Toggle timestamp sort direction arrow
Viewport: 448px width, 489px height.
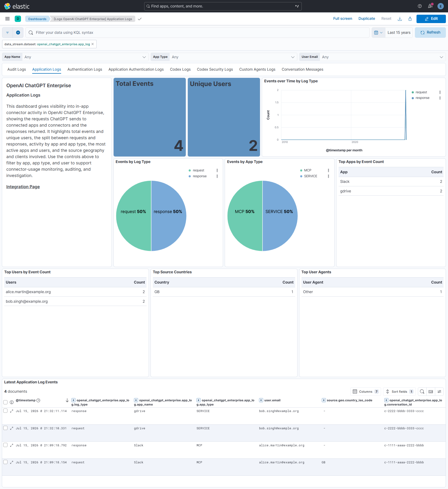click(67, 400)
